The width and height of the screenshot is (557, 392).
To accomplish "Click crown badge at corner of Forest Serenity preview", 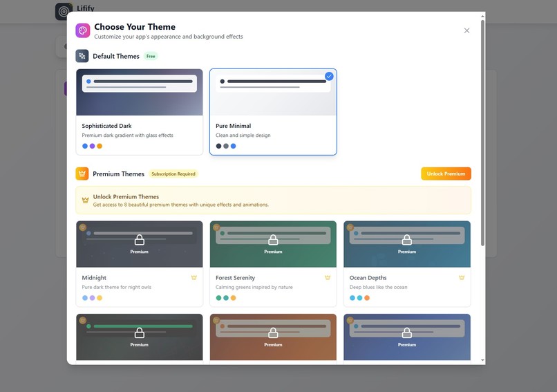I will click(x=216, y=227).
